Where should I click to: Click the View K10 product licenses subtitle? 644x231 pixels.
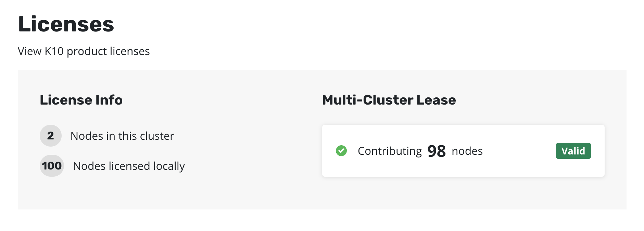(x=84, y=51)
